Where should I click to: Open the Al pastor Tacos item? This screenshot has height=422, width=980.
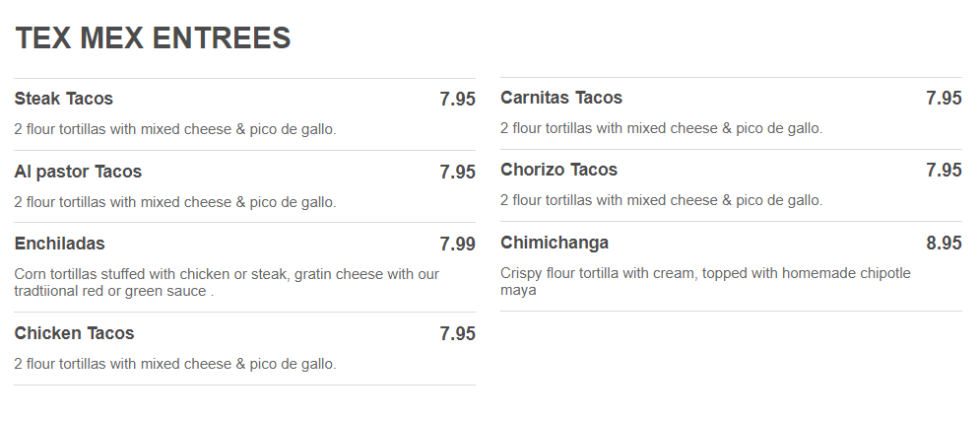[x=78, y=172]
